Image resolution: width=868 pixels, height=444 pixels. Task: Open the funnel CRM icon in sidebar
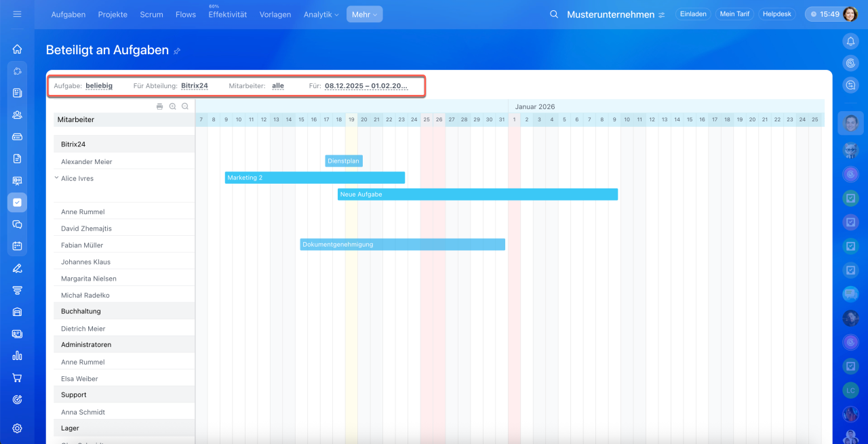pos(17,290)
